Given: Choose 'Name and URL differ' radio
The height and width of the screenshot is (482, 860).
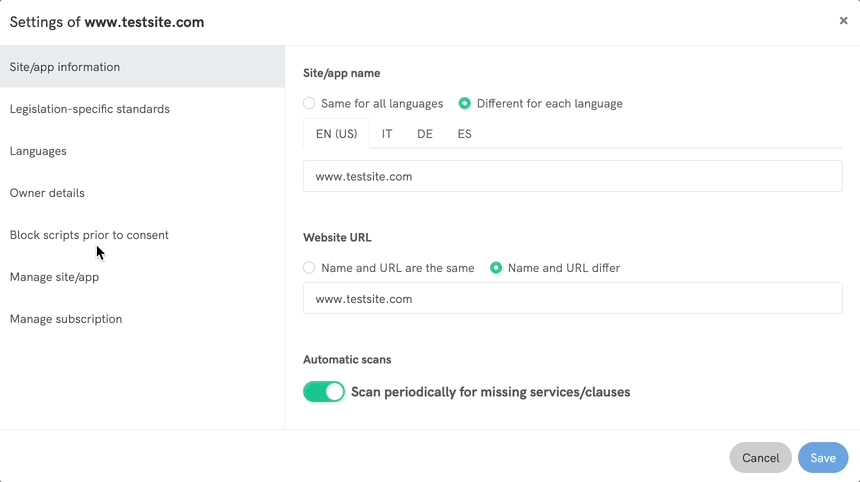Looking at the screenshot, I should tap(496, 268).
